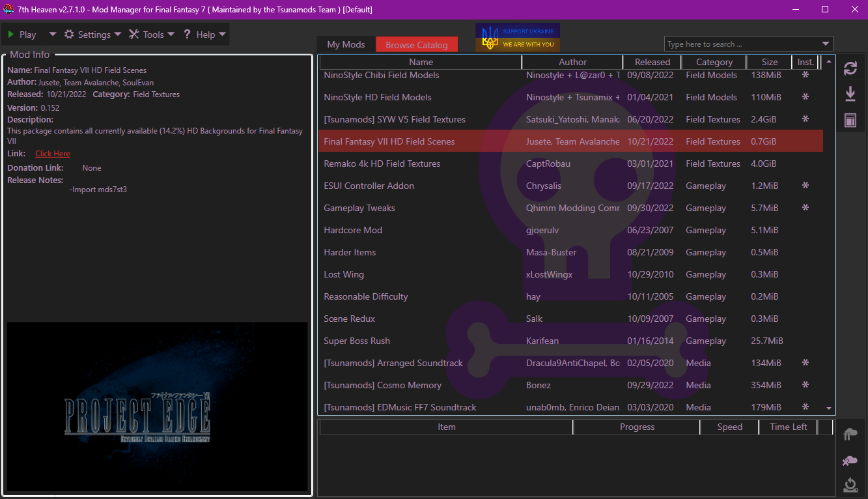The width and height of the screenshot is (868, 499).
Task: Switch to the My Mods tab
Action: click(346, 44)
